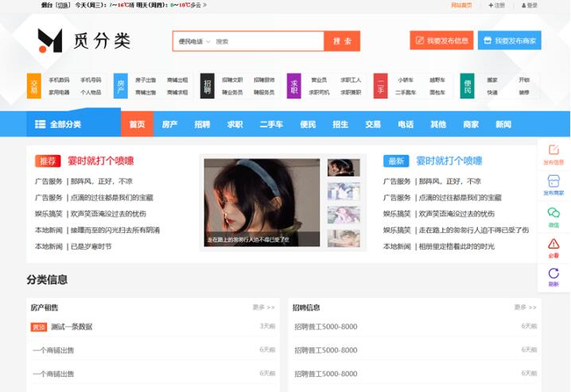Open the 家用电器 link
571x392 pixels.
click(x=59, y=92)
